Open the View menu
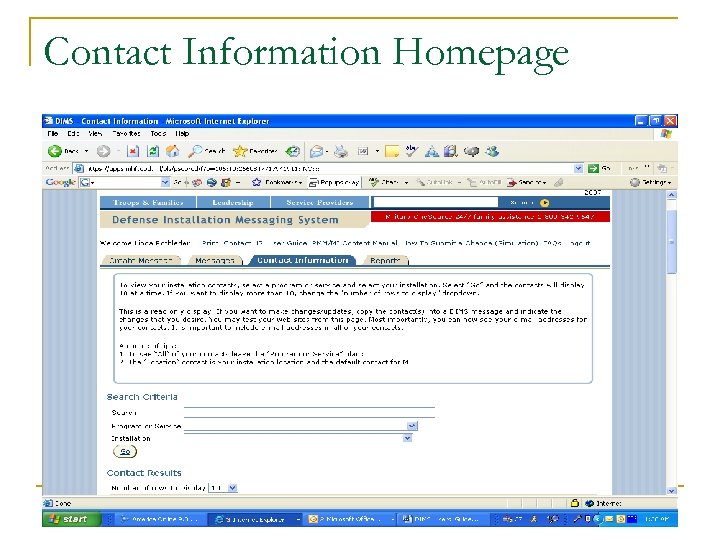The width and height of the screenshot is (720, 540). [95, 134]
